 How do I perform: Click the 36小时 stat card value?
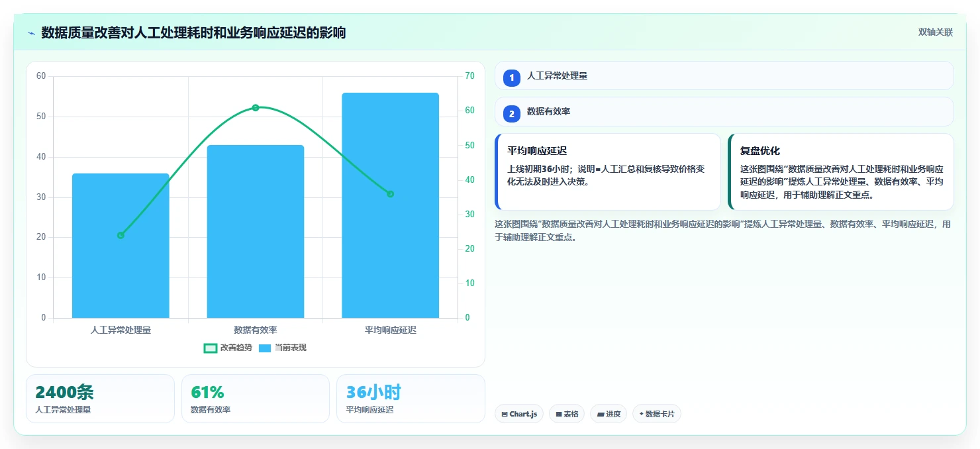tap(373, 392)
